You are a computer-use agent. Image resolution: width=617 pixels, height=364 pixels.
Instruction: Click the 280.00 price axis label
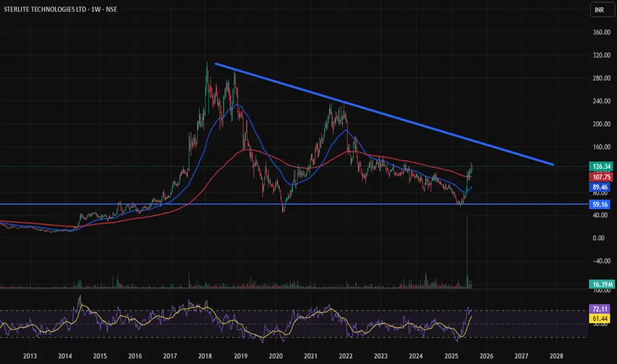(x=601, y=78)
